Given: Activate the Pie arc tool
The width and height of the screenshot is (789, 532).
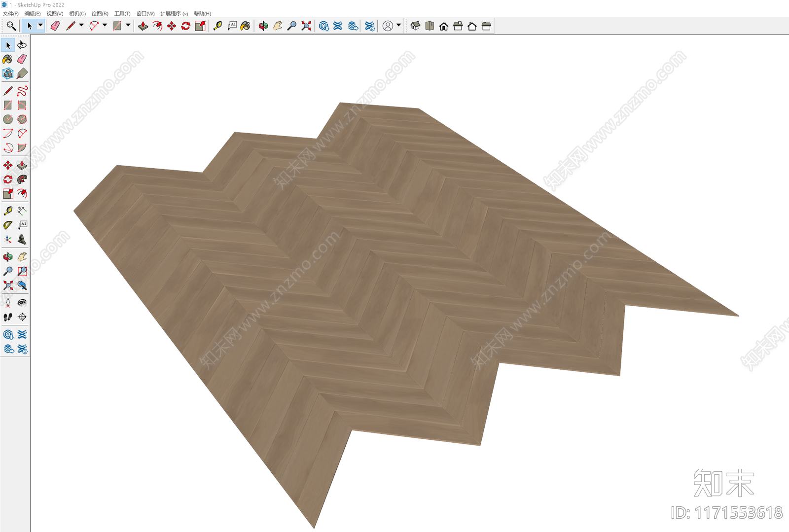Looking at the screenshot, I should (x=22, y=147).
